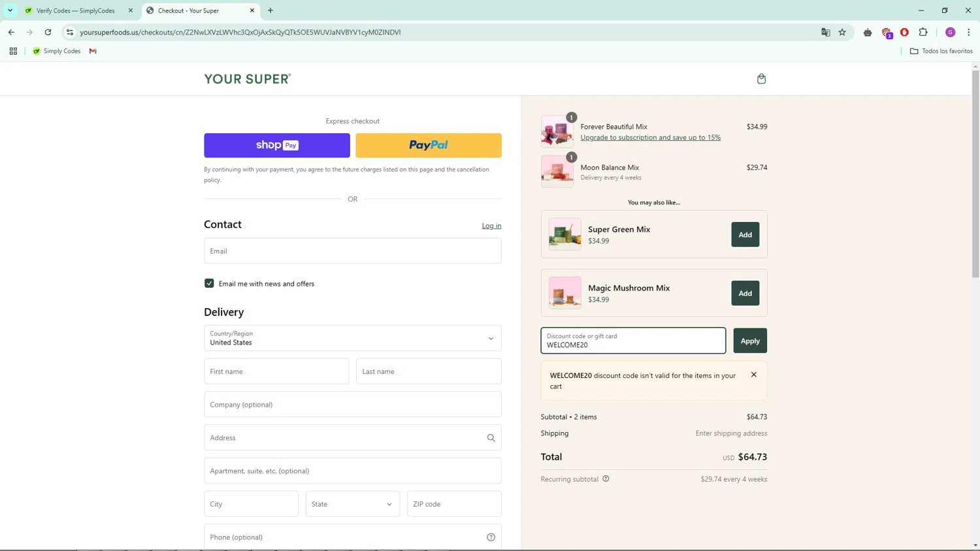Image resolution: width=980 pixels, height=551 pixels.
Task: Apply the discount code
Action: tap(750, 341)
